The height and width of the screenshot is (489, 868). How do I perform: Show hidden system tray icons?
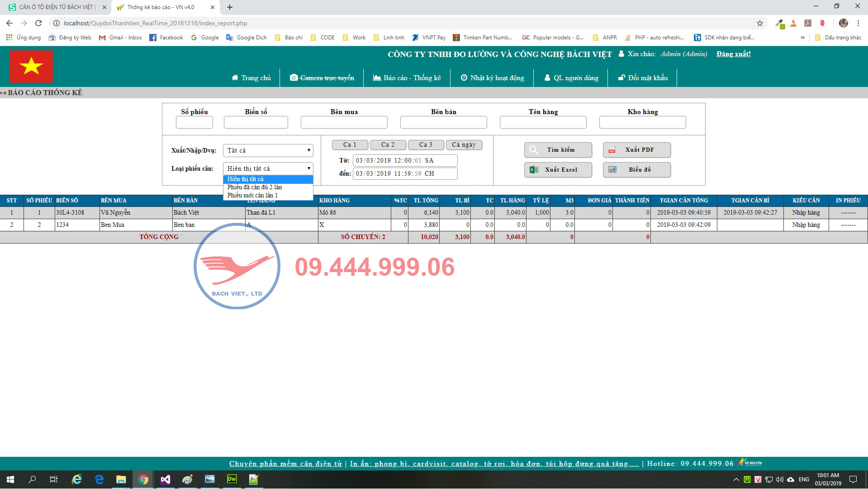pos(736,479)
